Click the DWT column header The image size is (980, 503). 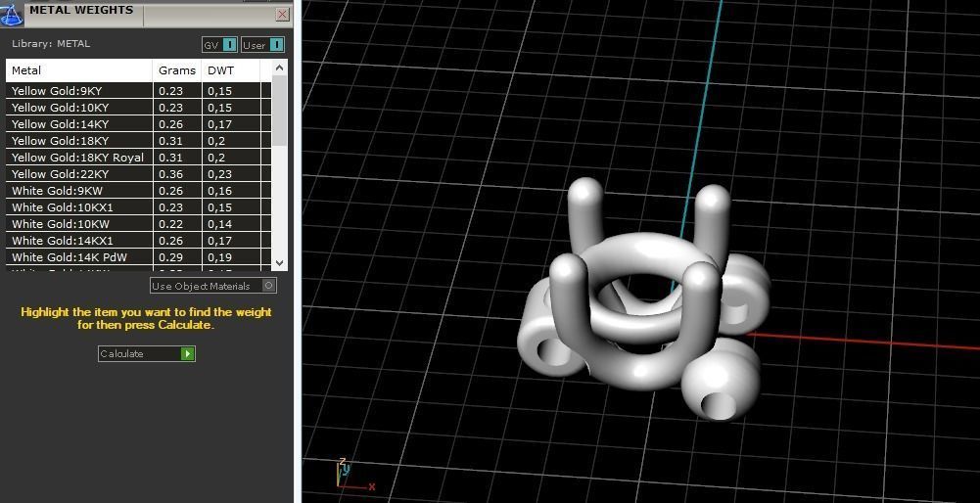pos(231,70)
